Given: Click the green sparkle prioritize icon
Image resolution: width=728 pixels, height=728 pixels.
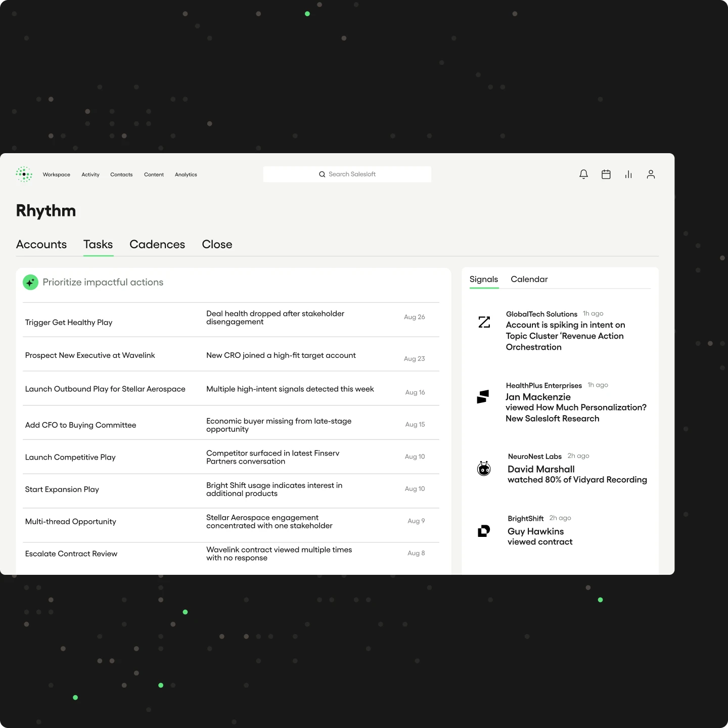Looking at the screenshot, I should click(x=30, y=282).
